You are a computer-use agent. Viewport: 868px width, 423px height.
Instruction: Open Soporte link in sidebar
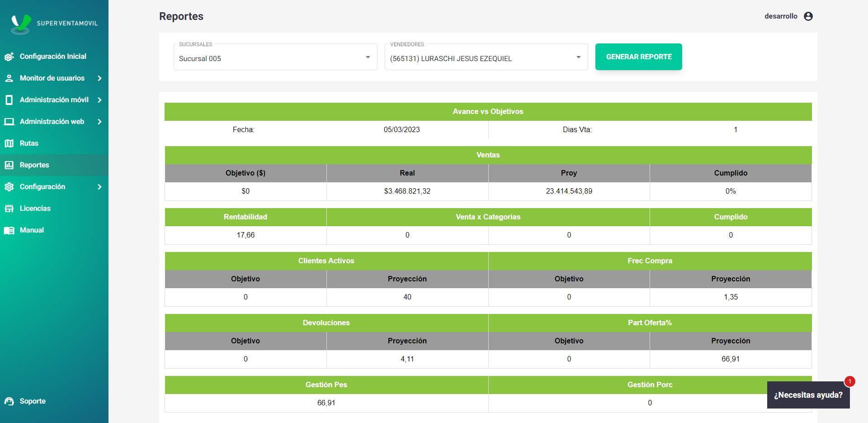[x=54, y=401]
